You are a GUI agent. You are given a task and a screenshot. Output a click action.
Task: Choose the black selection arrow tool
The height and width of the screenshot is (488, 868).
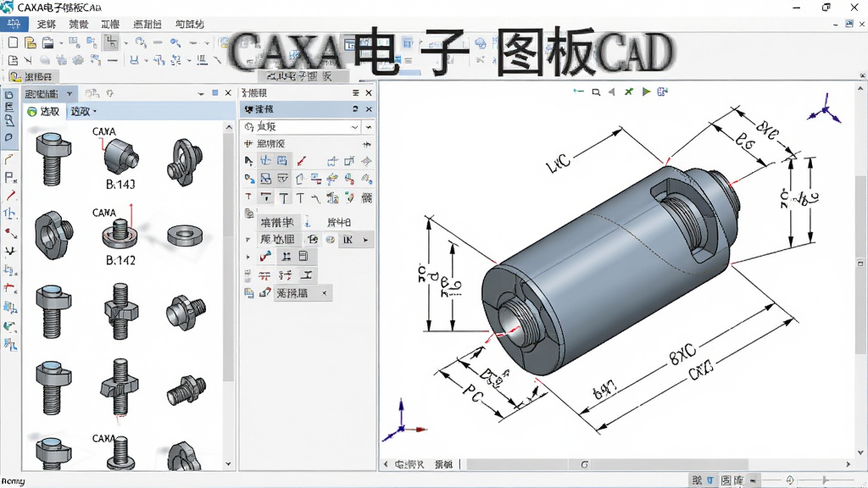pos(248,161)
